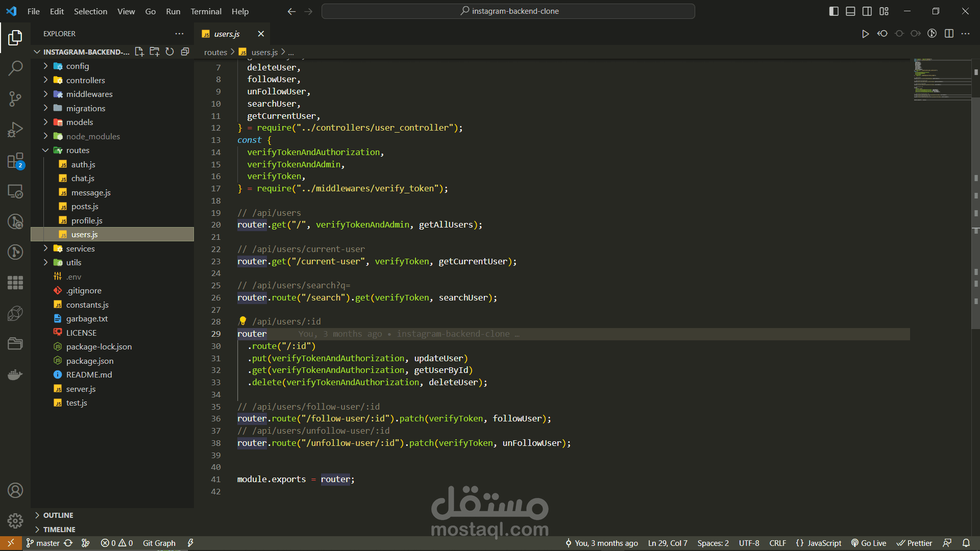980x551 pixels.
Task: Select the users.js editor tab
Action: pos(227,34)
